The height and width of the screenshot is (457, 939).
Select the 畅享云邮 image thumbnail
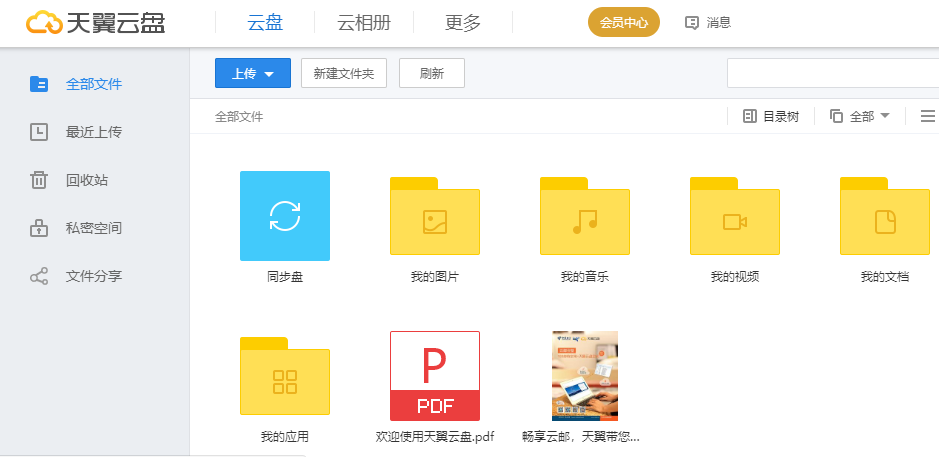(584, 376)
